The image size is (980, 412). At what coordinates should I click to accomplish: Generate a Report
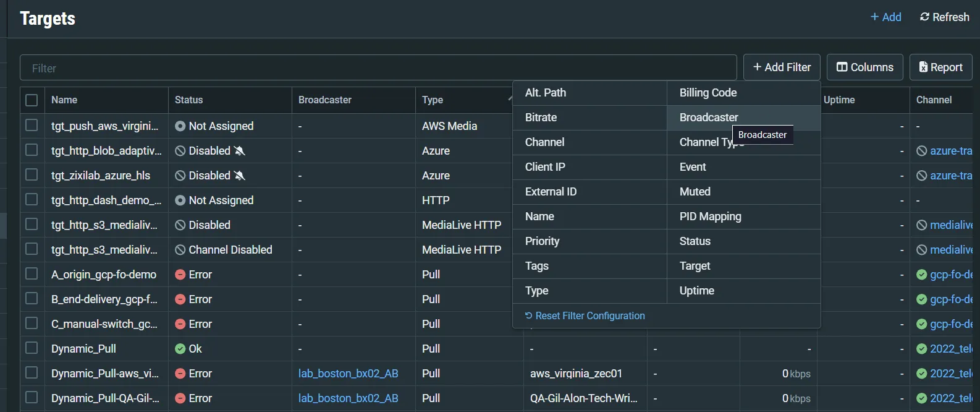click(940, 67)
